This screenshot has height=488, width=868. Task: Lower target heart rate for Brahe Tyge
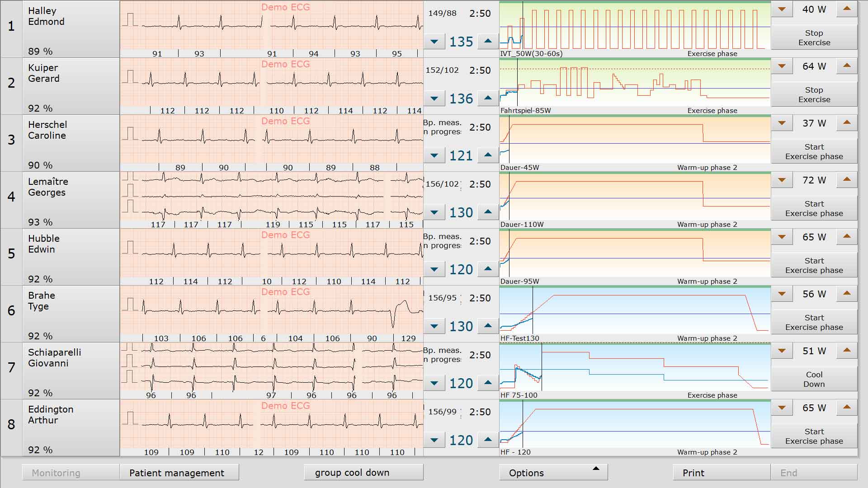434,326
